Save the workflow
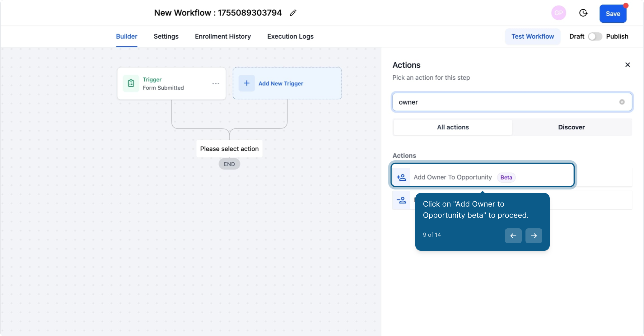Screen dimensions: 644x336 (613, 14)
